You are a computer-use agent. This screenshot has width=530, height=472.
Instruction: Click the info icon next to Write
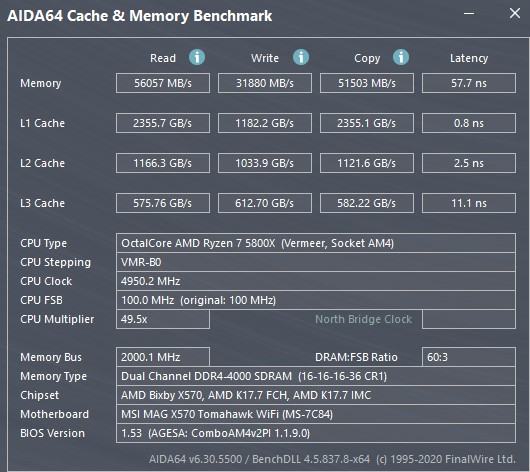coord(300,57)
